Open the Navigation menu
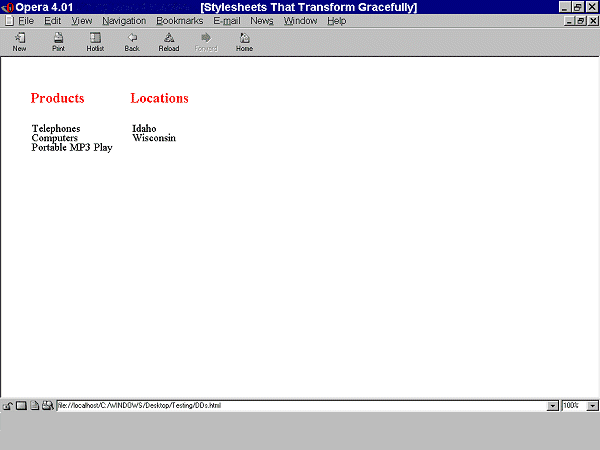 click(124, 21)
